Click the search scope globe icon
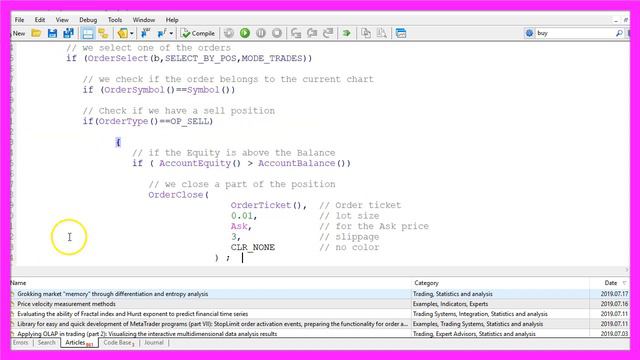The image size is (640, 360). tap(529, 33)
